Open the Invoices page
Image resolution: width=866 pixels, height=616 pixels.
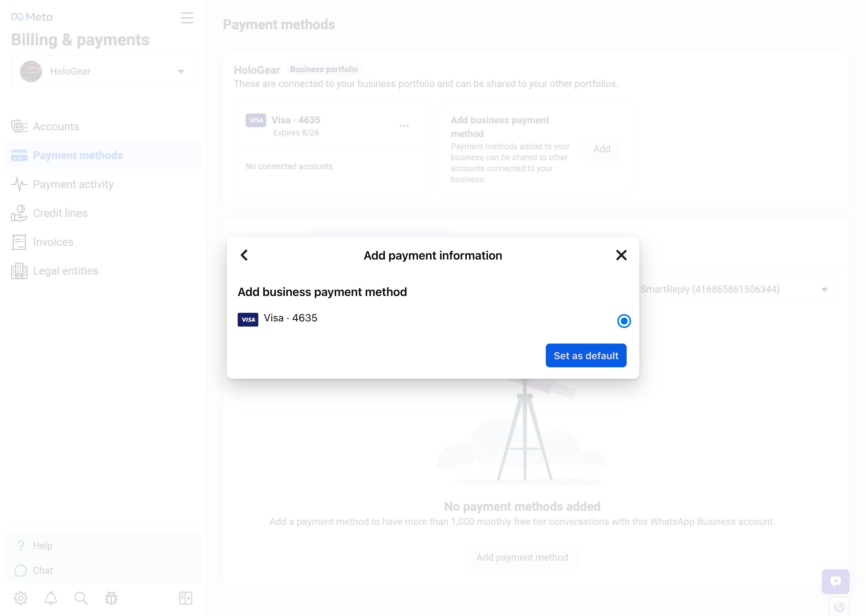coord(53,242)
